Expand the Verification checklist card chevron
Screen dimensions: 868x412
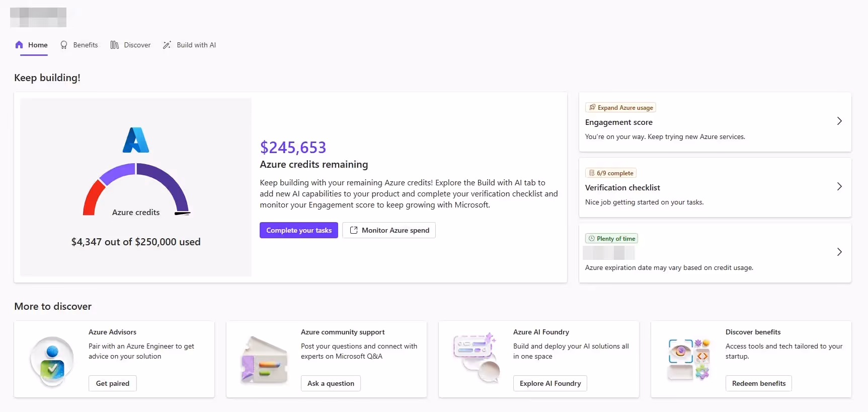tap(839, 186)
